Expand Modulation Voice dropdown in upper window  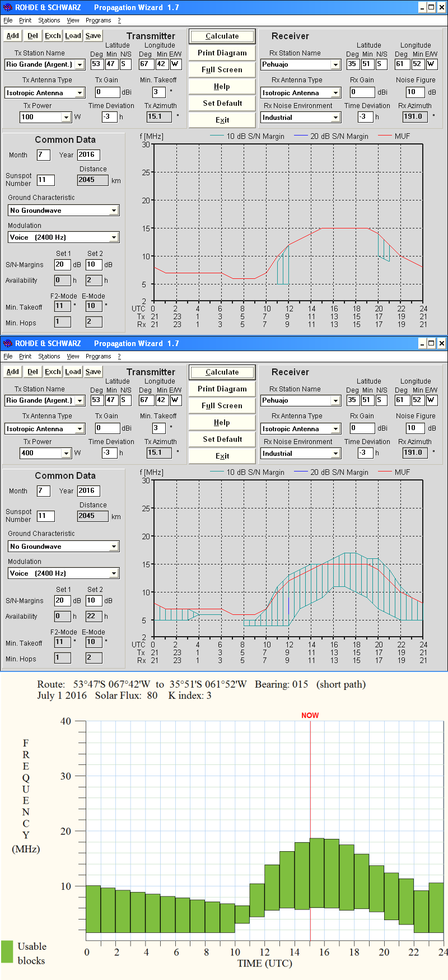(114, 237)
